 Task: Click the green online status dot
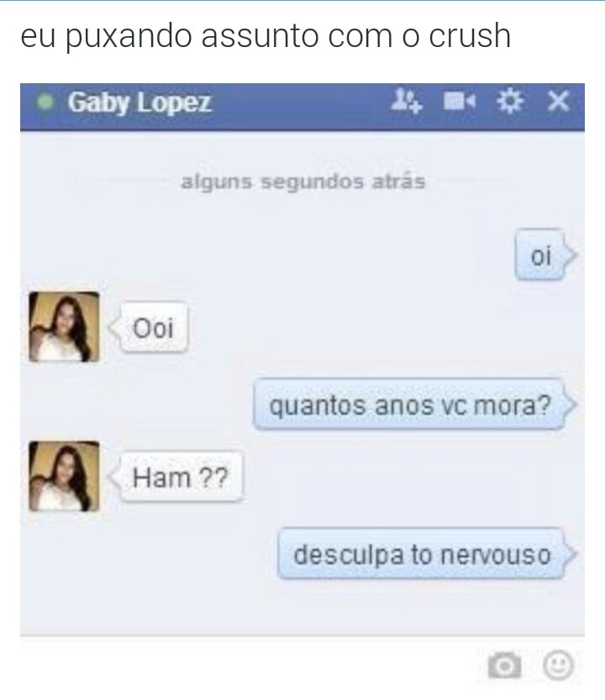pos(45,103)
